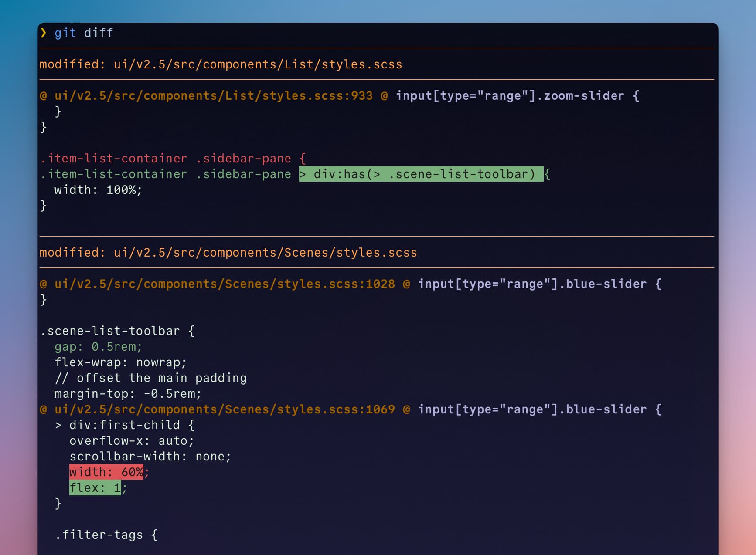Click the highlighted '> div:has(> .scene-list-toolbar)' addition

point(421,174)
